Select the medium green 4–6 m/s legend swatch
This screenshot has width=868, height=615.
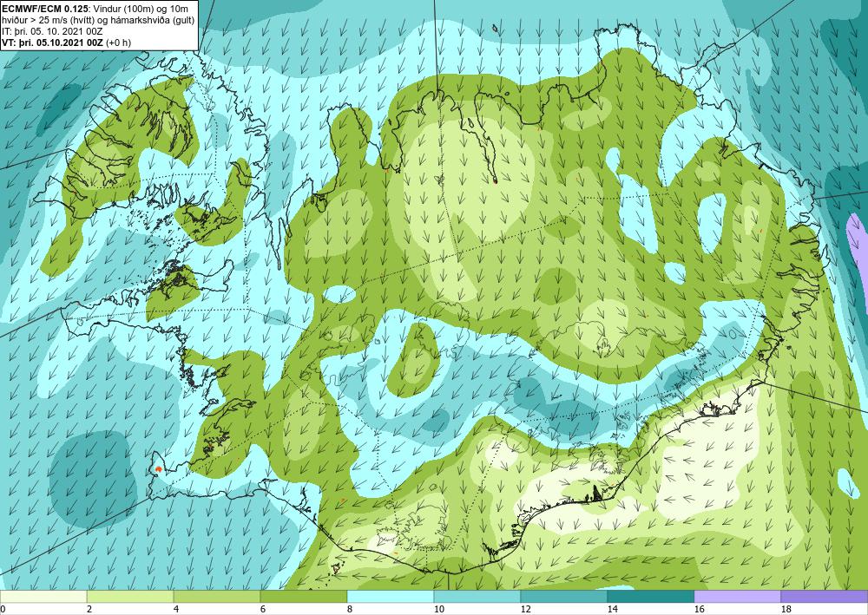(x=217, y=597)
